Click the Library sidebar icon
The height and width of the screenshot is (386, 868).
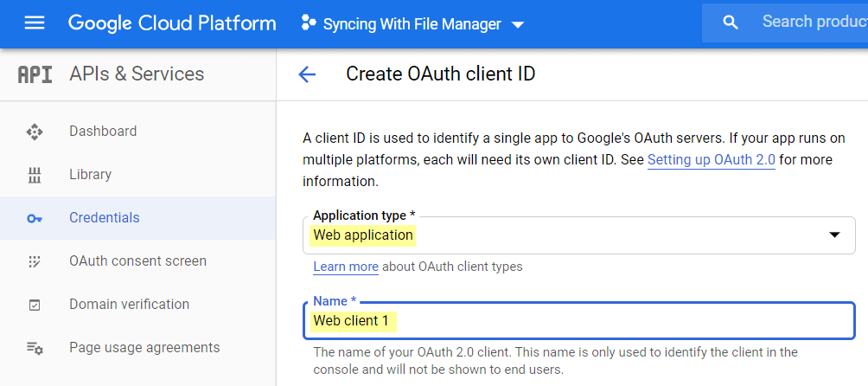35,175
